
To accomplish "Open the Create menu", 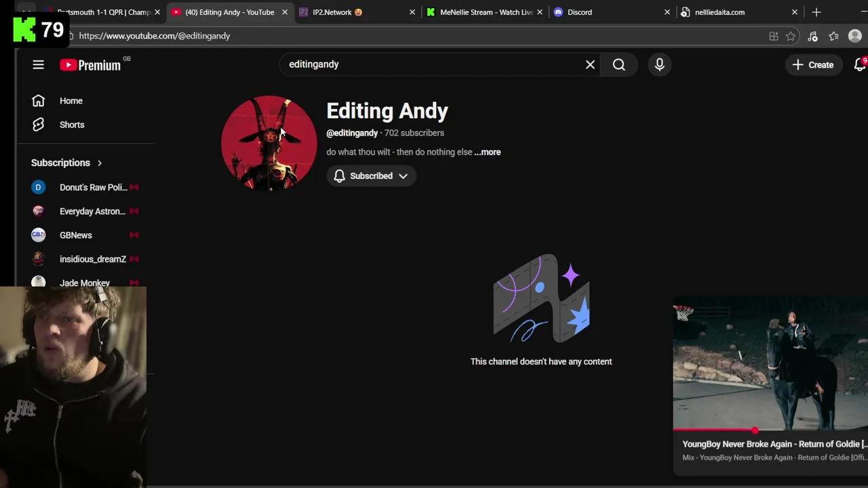I will click(812, 64).
